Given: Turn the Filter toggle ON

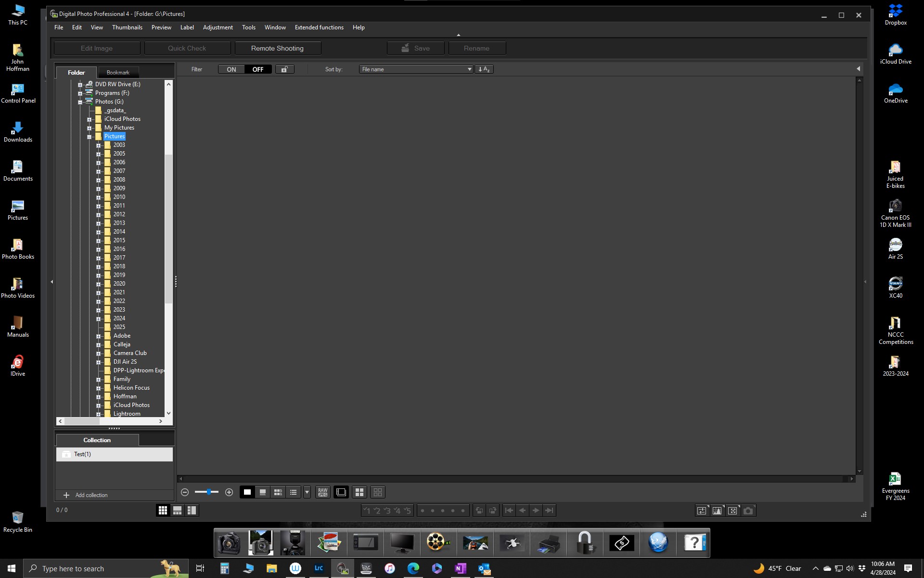Looking at the screenshot, I should tap(231, 69).
